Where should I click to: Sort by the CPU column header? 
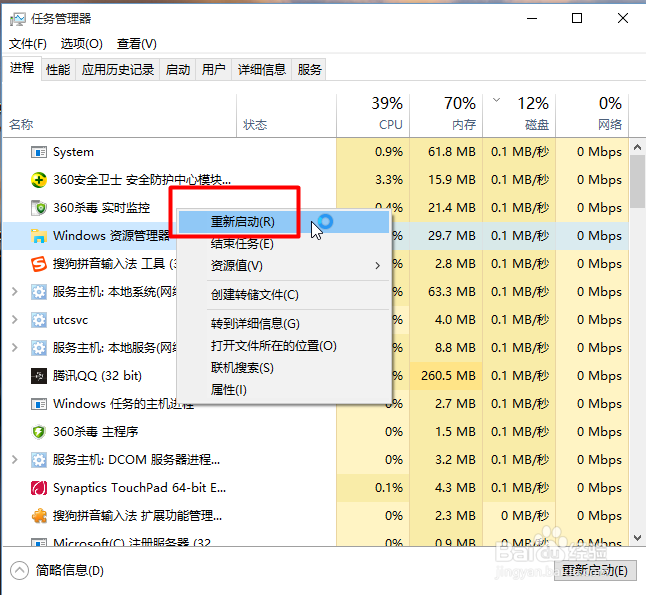373,115
